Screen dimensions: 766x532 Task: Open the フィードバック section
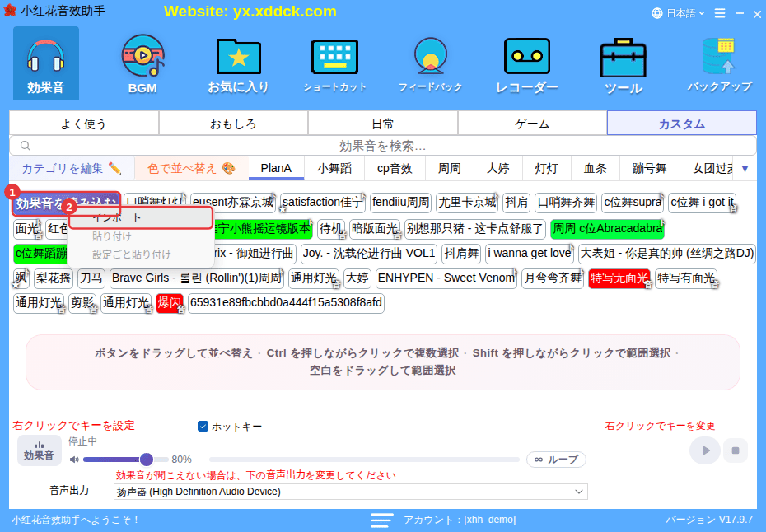(x=431, y=65)
